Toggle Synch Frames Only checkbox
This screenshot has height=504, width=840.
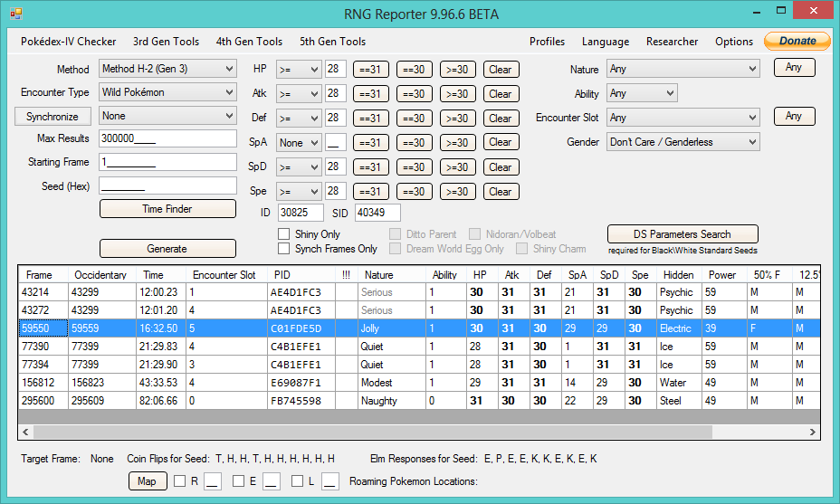[284, 249]
